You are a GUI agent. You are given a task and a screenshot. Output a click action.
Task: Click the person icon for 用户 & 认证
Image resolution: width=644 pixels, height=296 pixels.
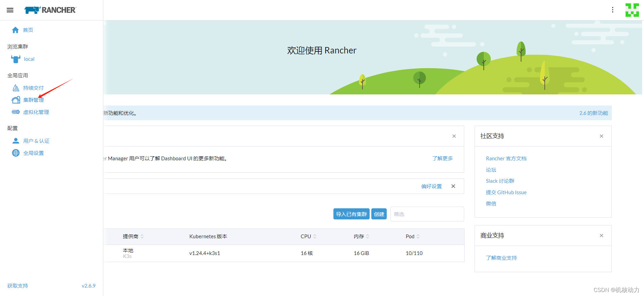(x=16, y=141)
